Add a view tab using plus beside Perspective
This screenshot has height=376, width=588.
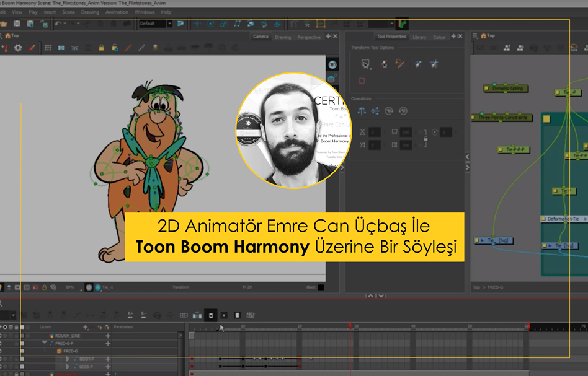328,37
